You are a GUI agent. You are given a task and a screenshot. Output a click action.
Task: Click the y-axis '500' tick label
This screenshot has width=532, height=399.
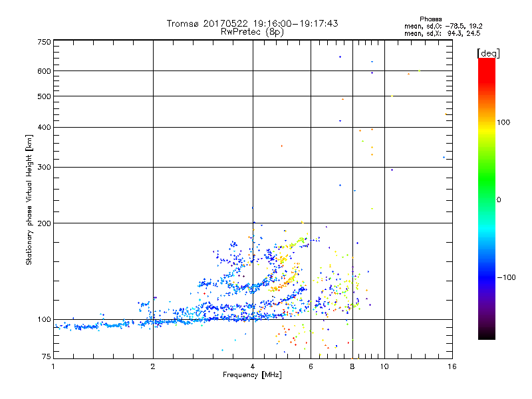(44, 96)
